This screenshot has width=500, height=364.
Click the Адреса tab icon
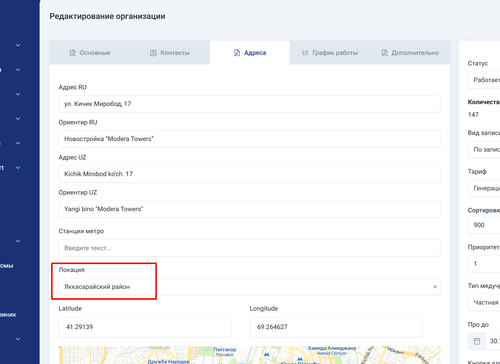[237, 53]
